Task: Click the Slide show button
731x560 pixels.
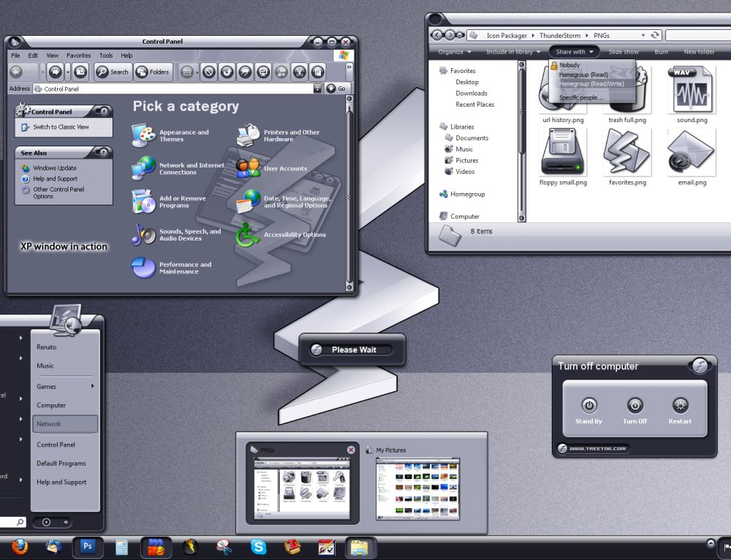Action: coord(624,52)
